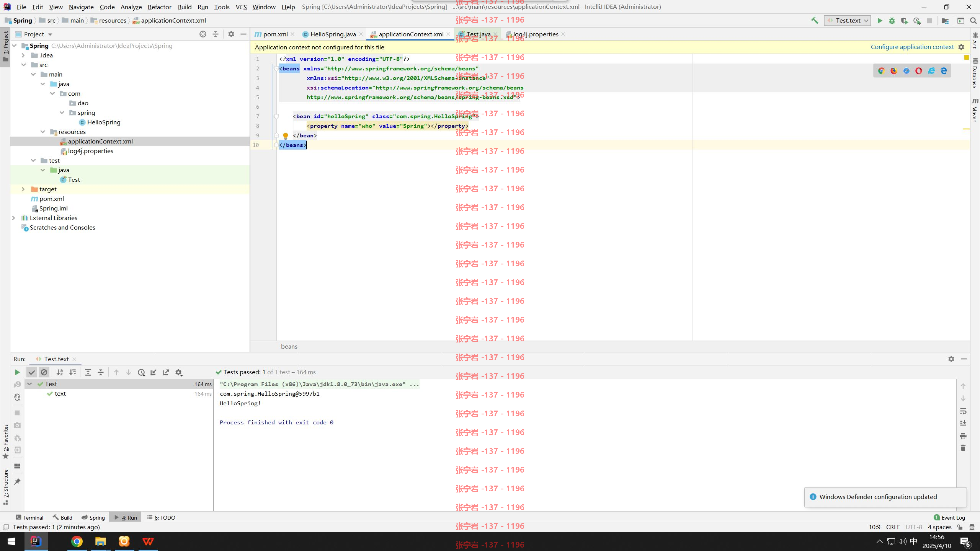This screenshot has height=551, width=980.
Task: Locate current file with target icon
Action: [x=203, y=34]
